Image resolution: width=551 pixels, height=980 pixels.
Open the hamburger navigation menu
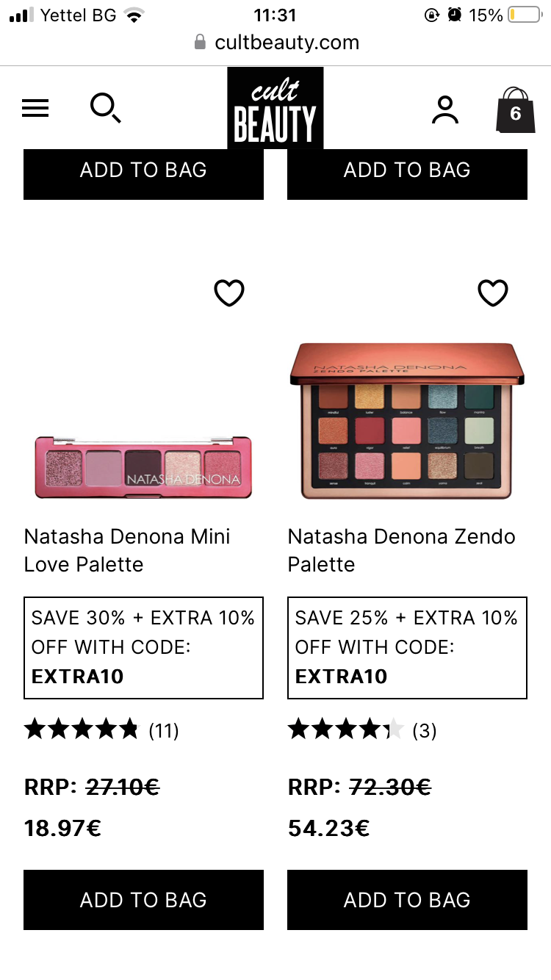point(35,109)
